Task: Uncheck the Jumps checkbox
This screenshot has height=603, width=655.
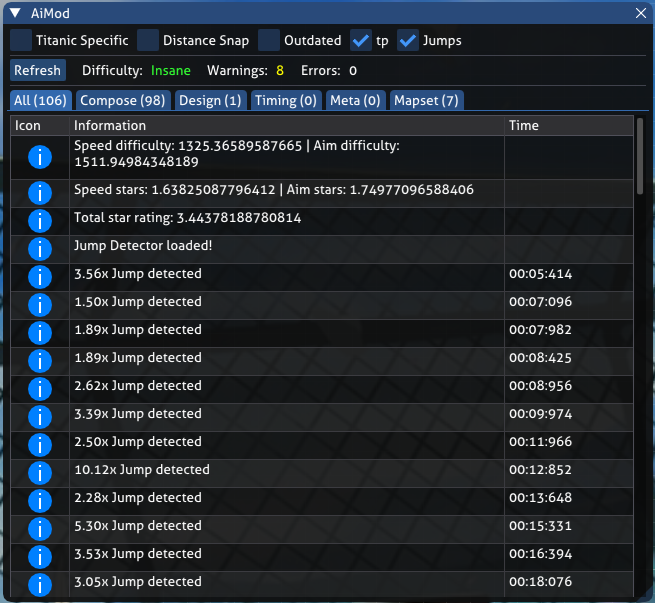Action: (408, 40)
